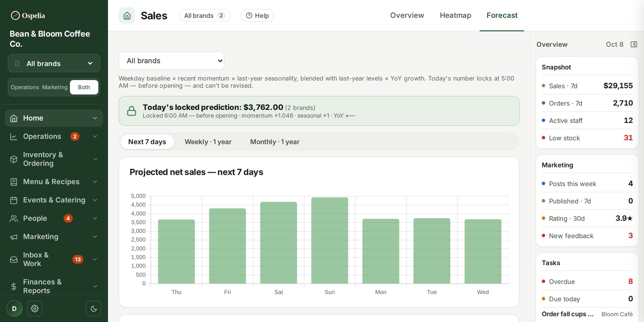Click the Marketing megaphone icon
The width and height of the screenshot is (644, 322).
pyautogui.click(x=14, y=237)
